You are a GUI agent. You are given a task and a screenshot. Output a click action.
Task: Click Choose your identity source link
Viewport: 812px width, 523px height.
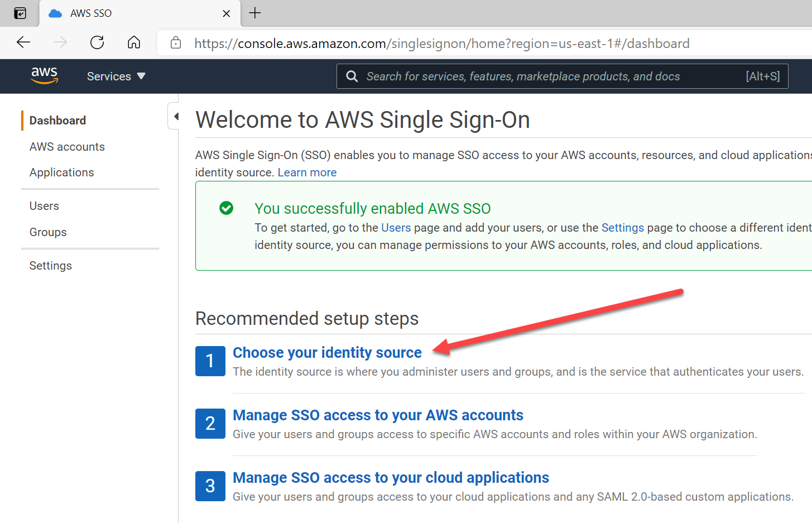click(x=327, y=353)
